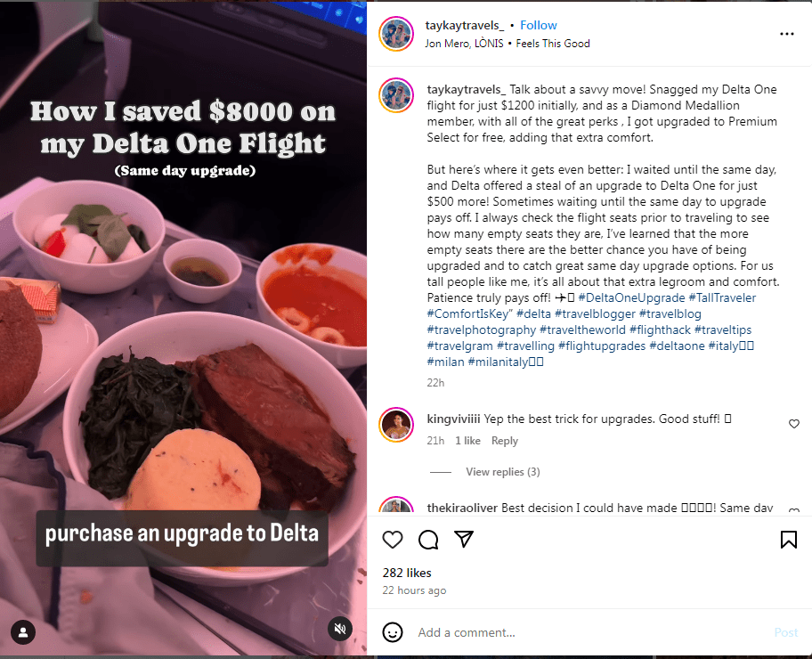Focus the Add a comment field
This screenshot has width=812, height=659.
(x=590, y=632)
